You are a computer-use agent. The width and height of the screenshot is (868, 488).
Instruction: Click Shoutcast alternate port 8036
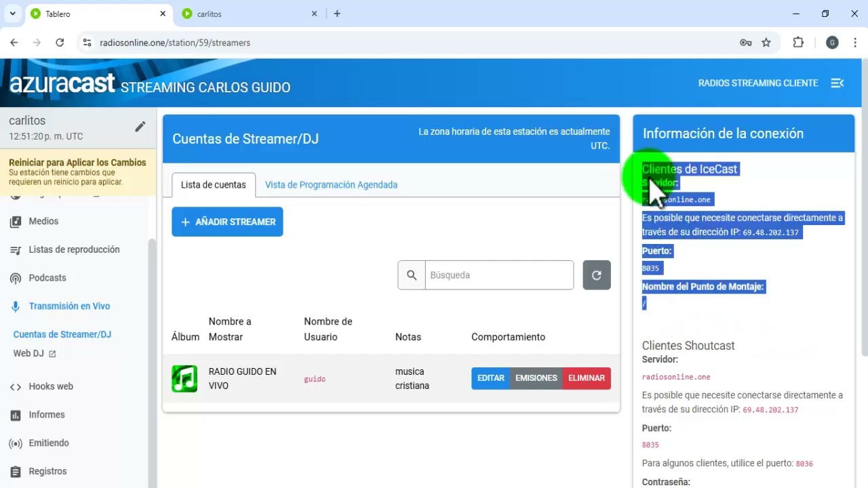(804, 464)
